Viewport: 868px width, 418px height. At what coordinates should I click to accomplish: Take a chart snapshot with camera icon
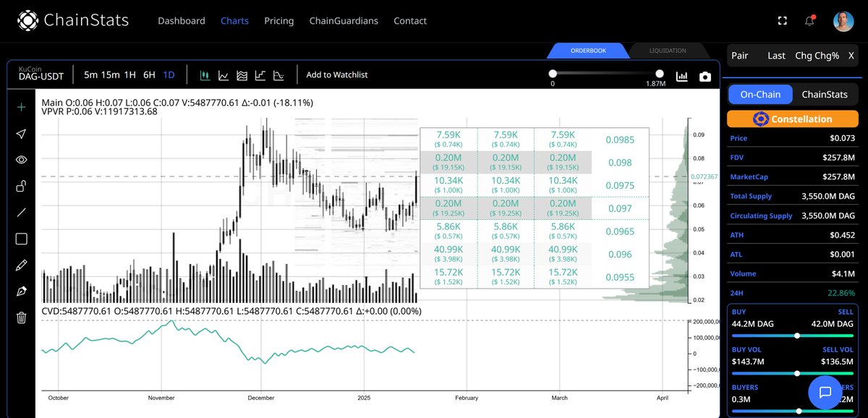(x=705, y=77)
